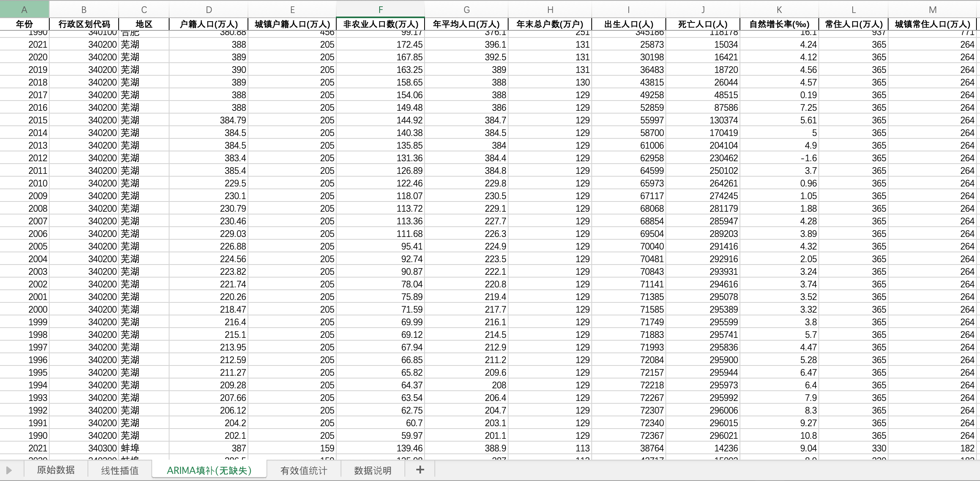Select the 年份 header cell
Viewport: 980px width, 481px height.
point(24,24)
